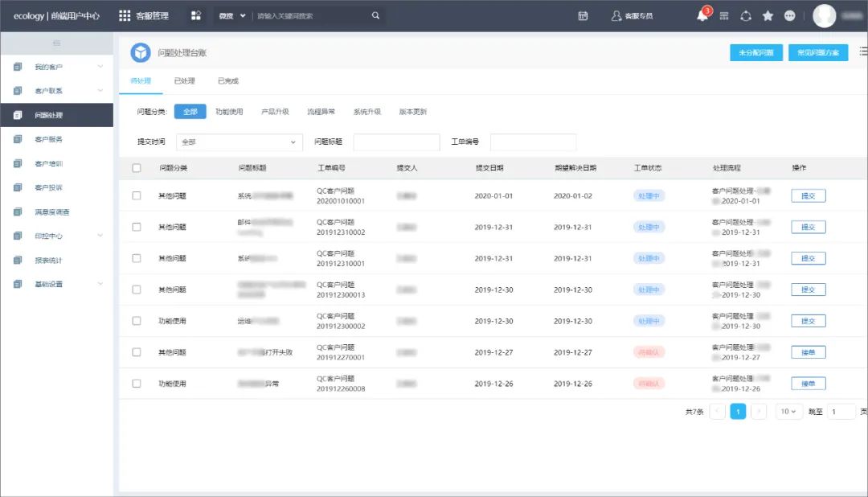868x497 pixels.
Task: Click the four-squares module switcher icon
Action: tap(196, 15)
